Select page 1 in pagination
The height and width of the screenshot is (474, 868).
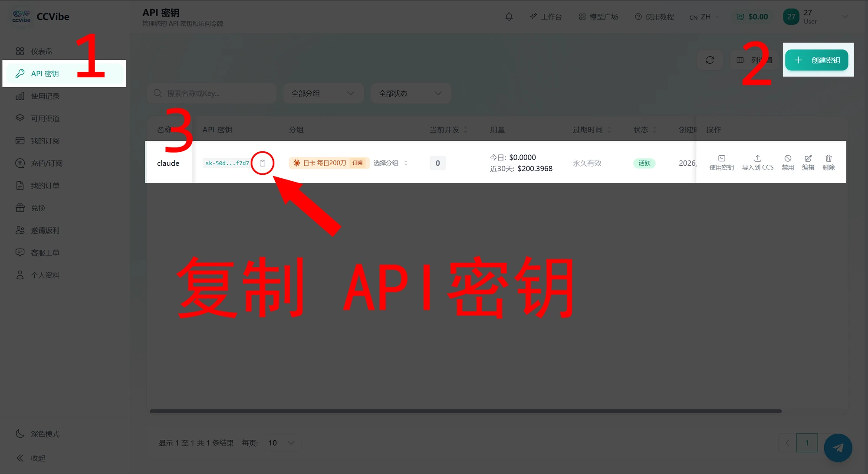807,443
